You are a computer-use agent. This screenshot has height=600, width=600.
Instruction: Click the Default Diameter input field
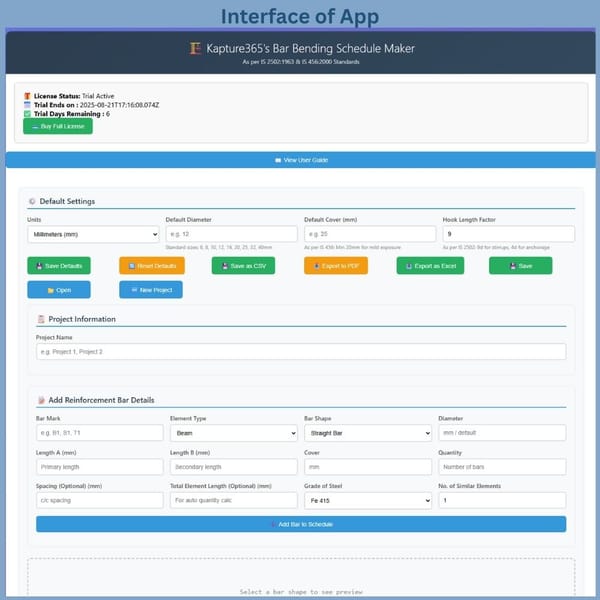tap(231, 234)
